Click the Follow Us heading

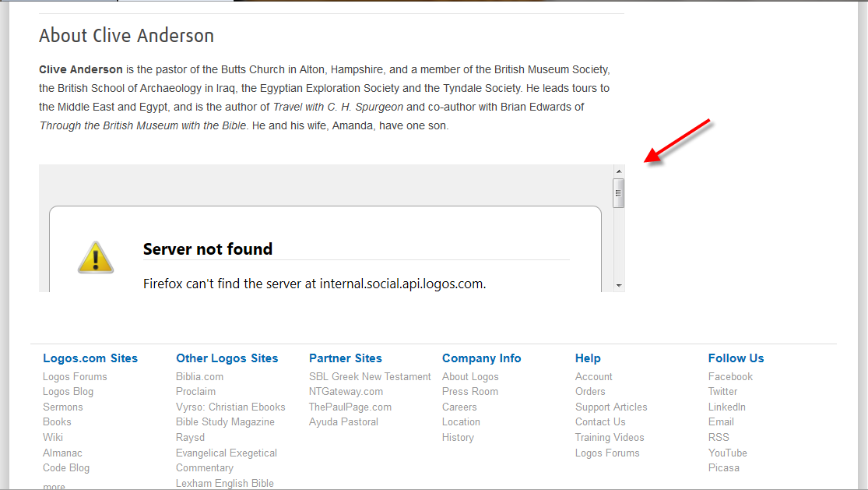(x=736, y=358)
